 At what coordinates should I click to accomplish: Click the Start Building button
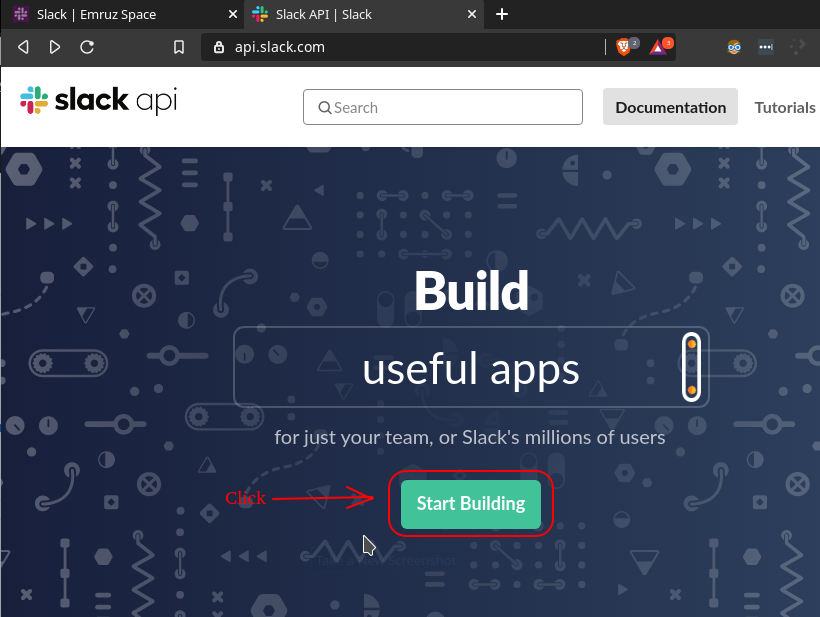[471, 504]
